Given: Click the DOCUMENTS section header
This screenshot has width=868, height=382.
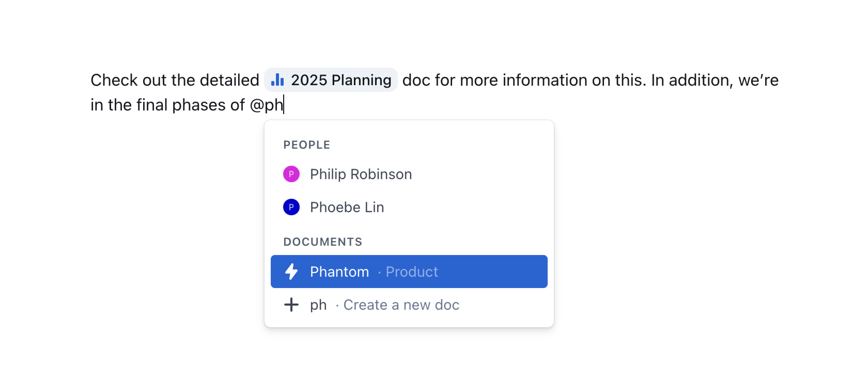Looking at the screenshot, I should point(322,242).
